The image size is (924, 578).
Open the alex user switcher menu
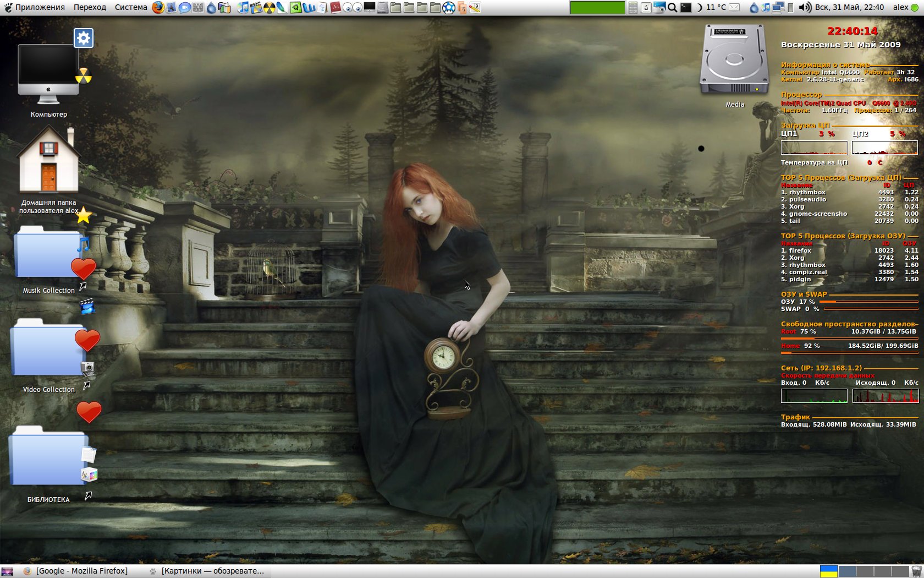[x=905, y=8]
